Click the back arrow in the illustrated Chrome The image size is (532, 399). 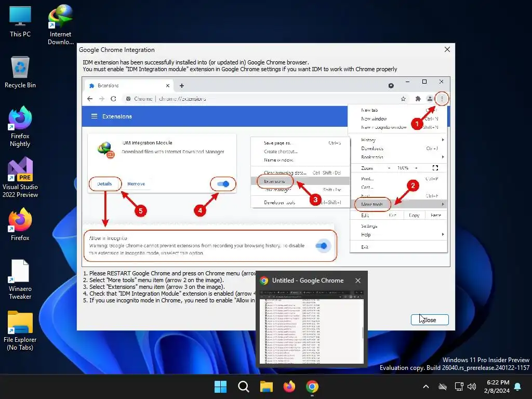pos(89,99)
